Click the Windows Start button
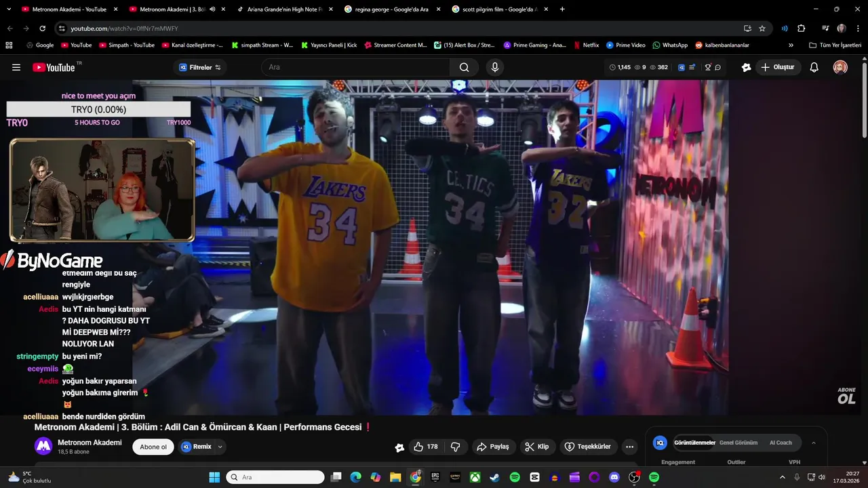 [x=214, y=477]
